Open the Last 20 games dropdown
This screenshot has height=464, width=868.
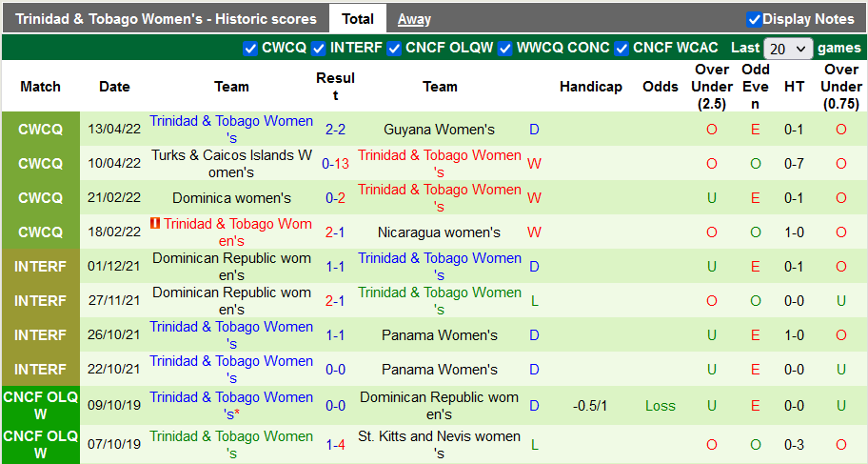pos(788,49)
